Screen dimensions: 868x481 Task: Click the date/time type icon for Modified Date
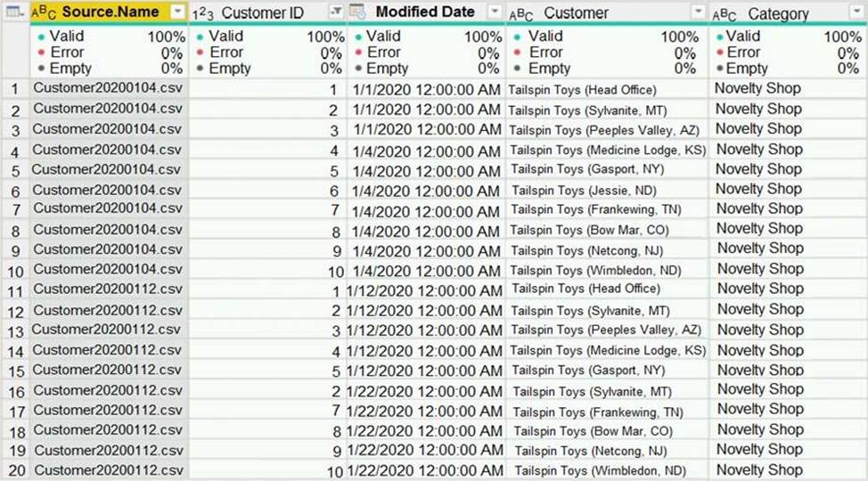pyautogui.click(x=357, y=12)
